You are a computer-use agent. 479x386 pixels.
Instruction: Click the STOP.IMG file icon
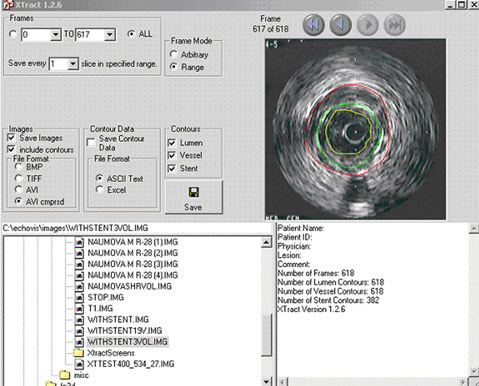(x=79, y=297)
